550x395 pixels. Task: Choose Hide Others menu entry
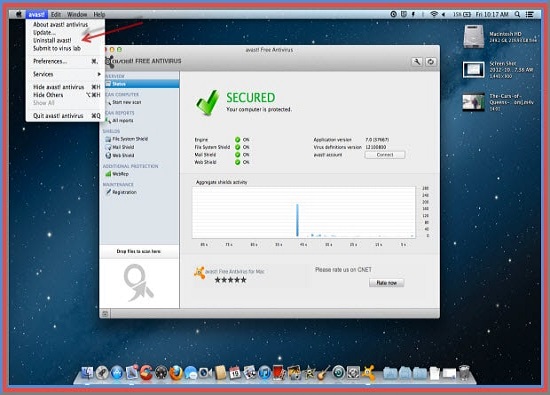tap(65, 95)
